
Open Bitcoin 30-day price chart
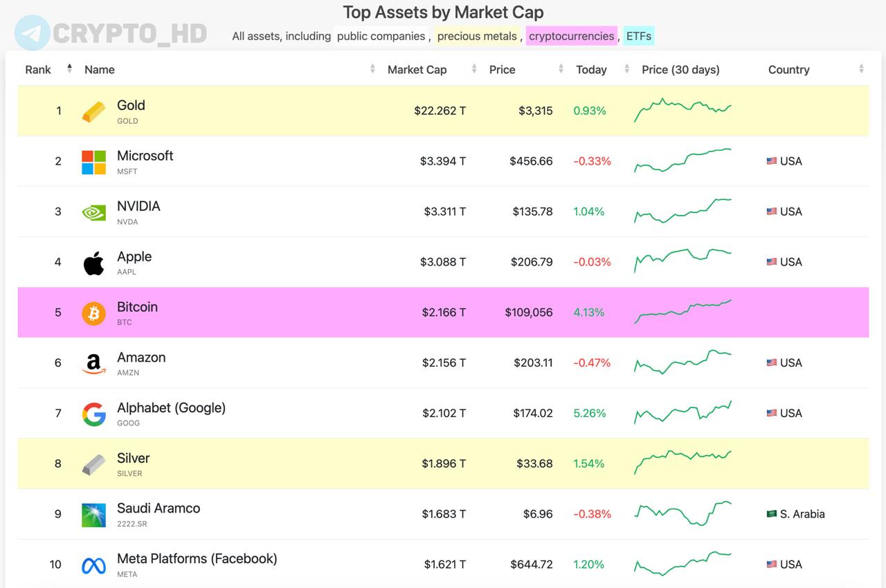(x=682, y=311)
